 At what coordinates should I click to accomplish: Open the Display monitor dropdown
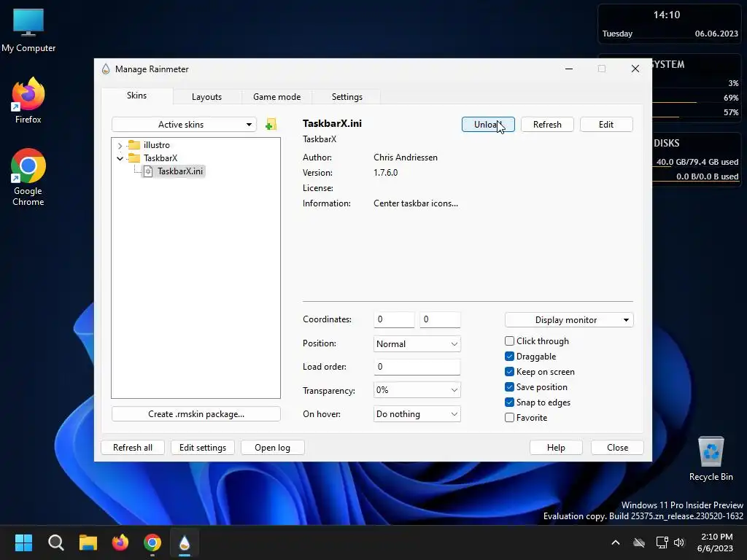569,320
